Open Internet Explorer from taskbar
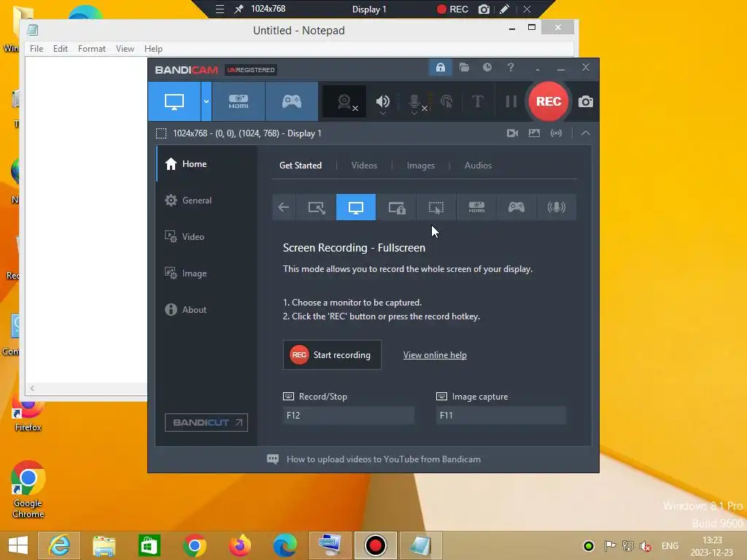 pos(59,545)
